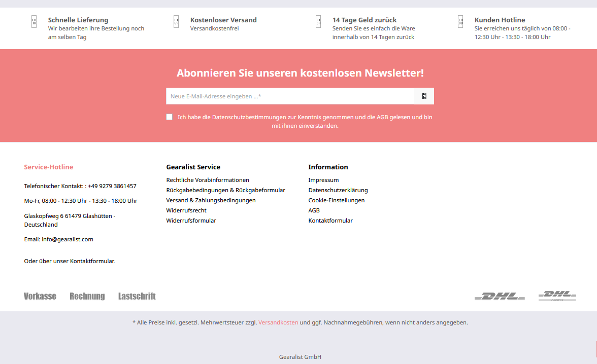Click the Kostenloser Versand title
This screenshot has width=597, height=364.
coord(223,20)
